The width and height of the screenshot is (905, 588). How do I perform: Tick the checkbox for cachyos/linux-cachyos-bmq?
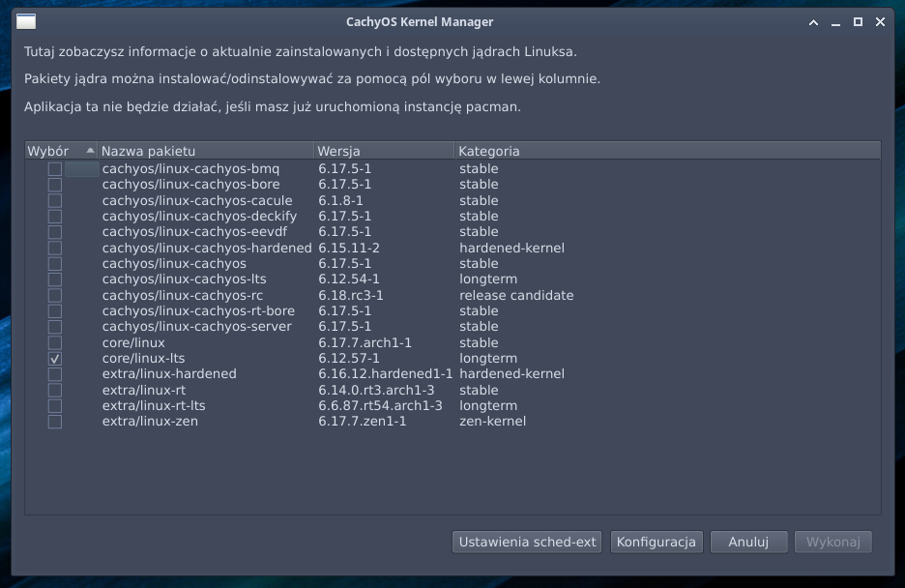(55, 169)
